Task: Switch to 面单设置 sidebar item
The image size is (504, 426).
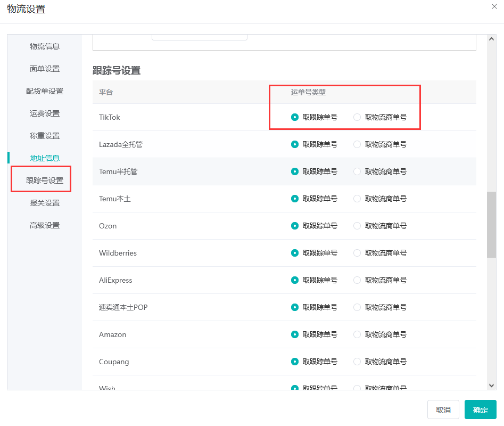Action: pos(45,69)
